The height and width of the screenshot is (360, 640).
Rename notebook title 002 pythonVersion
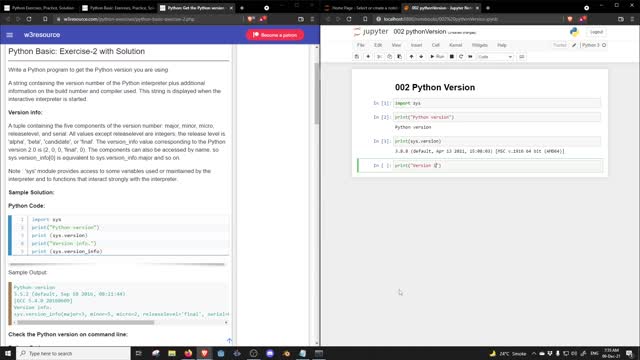[420, 31]
